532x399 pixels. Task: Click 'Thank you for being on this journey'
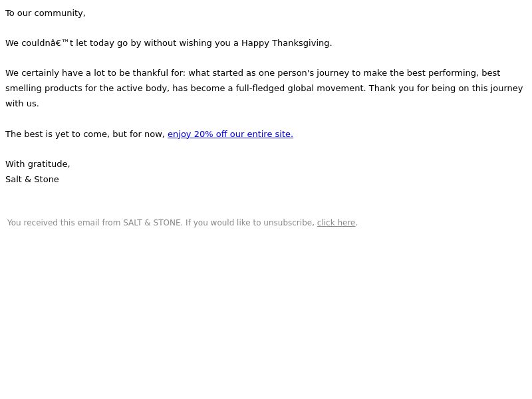click(446, 88)
